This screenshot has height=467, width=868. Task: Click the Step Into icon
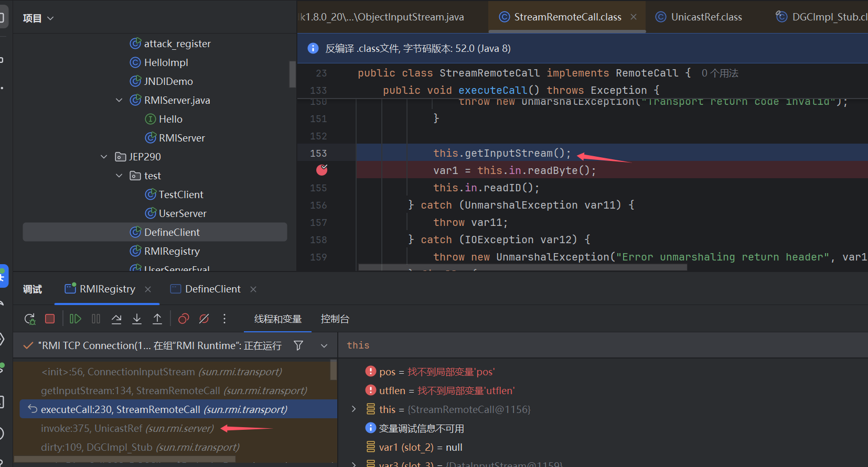[x=137, y=319]
